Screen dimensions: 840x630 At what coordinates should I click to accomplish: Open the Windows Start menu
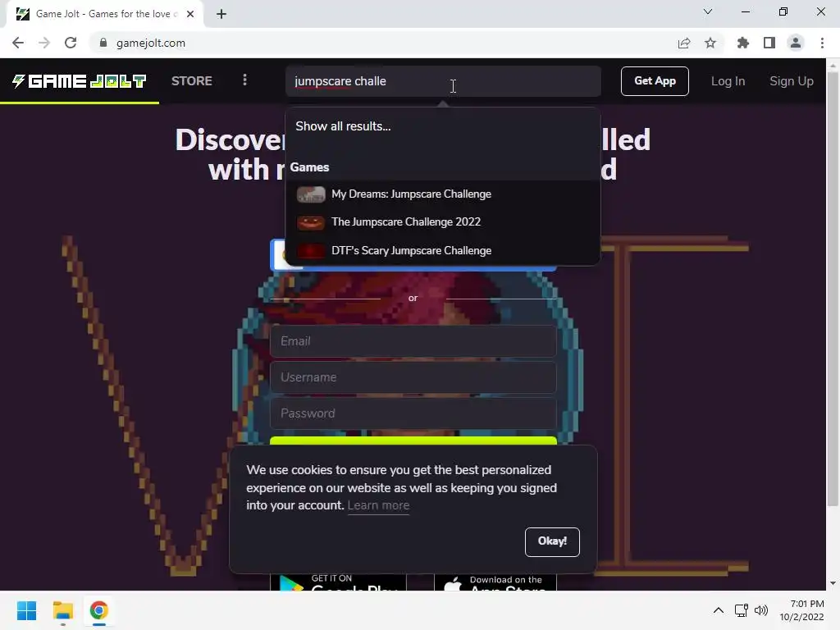coord(26,610)
